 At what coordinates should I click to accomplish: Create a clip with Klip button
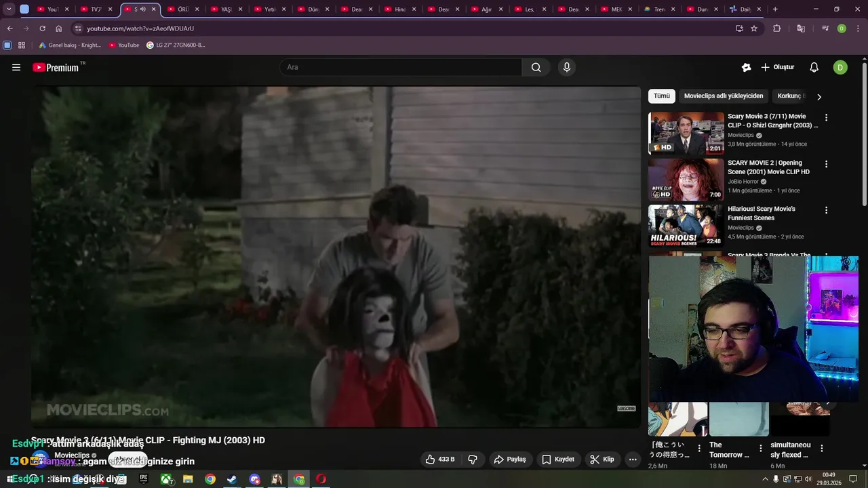[x=602, y=460]
